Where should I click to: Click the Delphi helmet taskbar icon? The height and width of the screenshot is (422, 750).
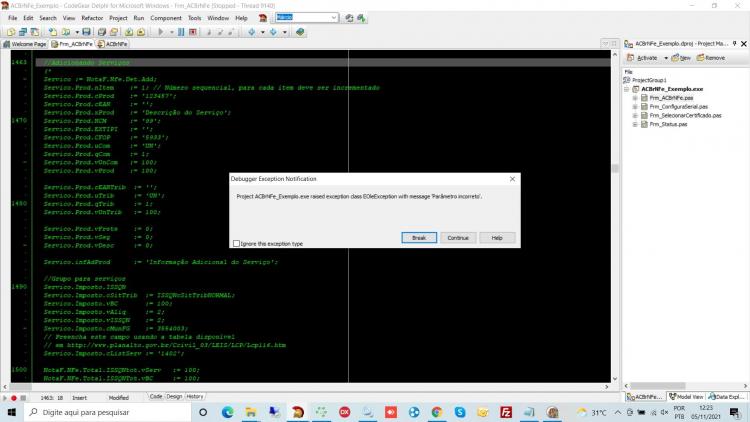click(297, 412)
